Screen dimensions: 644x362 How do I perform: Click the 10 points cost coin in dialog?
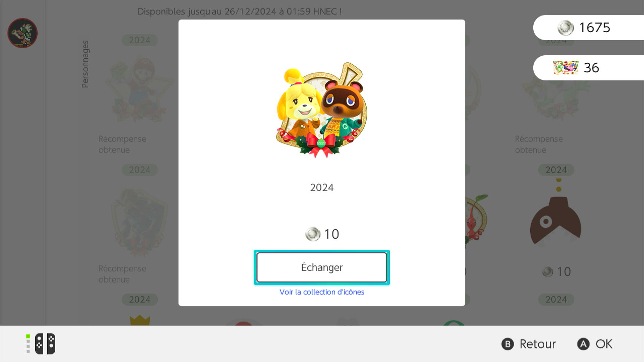click(313, 234)
